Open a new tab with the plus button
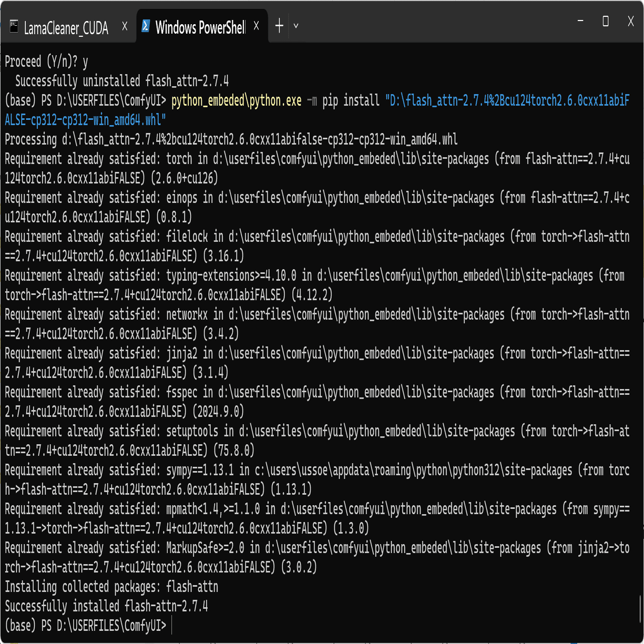 [279, 26]
